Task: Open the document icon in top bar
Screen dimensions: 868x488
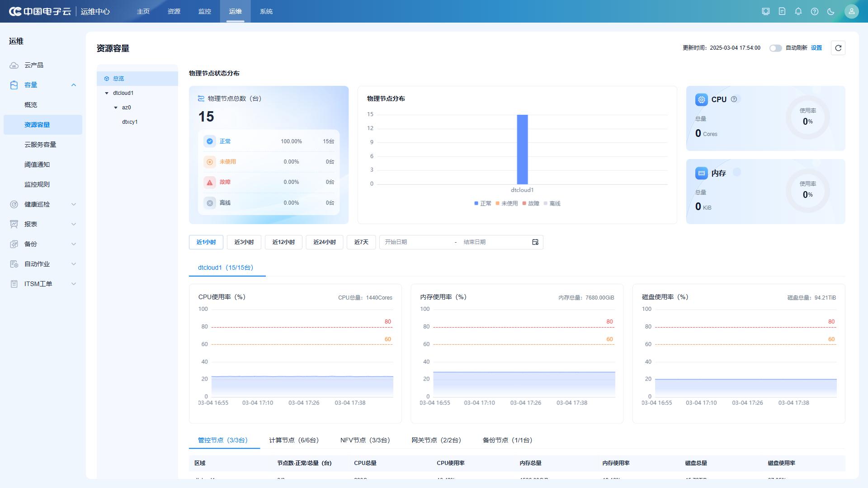Action: click(x=782, y=11)
